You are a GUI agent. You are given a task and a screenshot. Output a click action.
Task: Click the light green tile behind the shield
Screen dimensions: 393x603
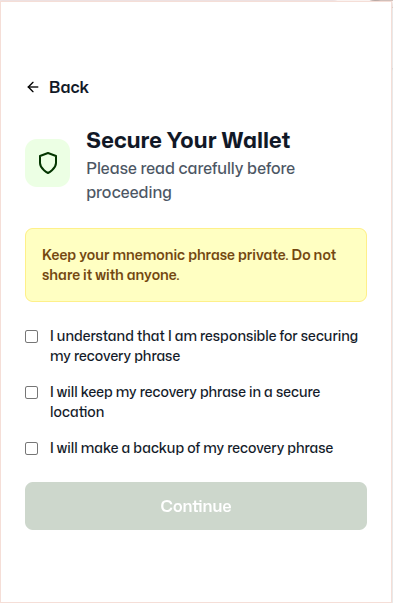48,163
